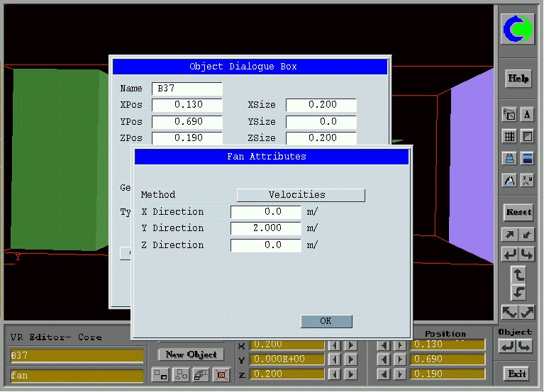Image resolution: width=544 pixels, height=392 pixels.
Task: Click the text 'A' icon in side panel
Action: 527,114
